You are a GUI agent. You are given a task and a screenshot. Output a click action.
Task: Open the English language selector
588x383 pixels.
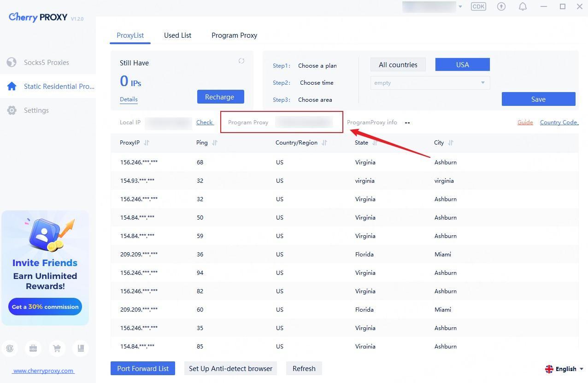(x=564, y=369)
